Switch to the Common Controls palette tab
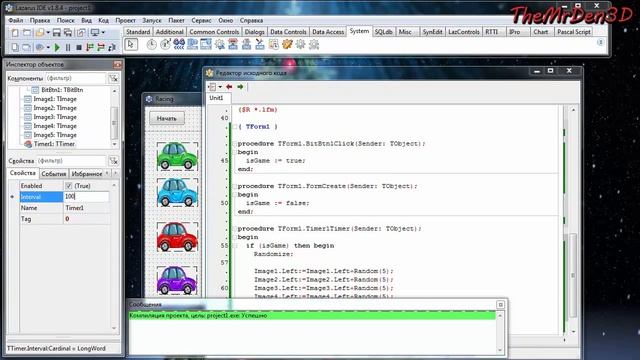The width and height of the screenshot is (640, 360). 214,32
